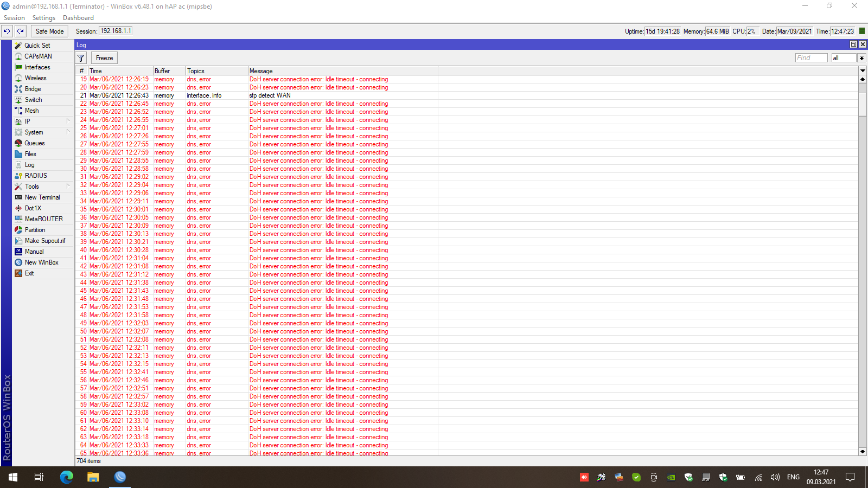This screenshot has width=868, height=488.
Task: Select log row number 50
Action: pyautogui.click(x=467, y=331)
